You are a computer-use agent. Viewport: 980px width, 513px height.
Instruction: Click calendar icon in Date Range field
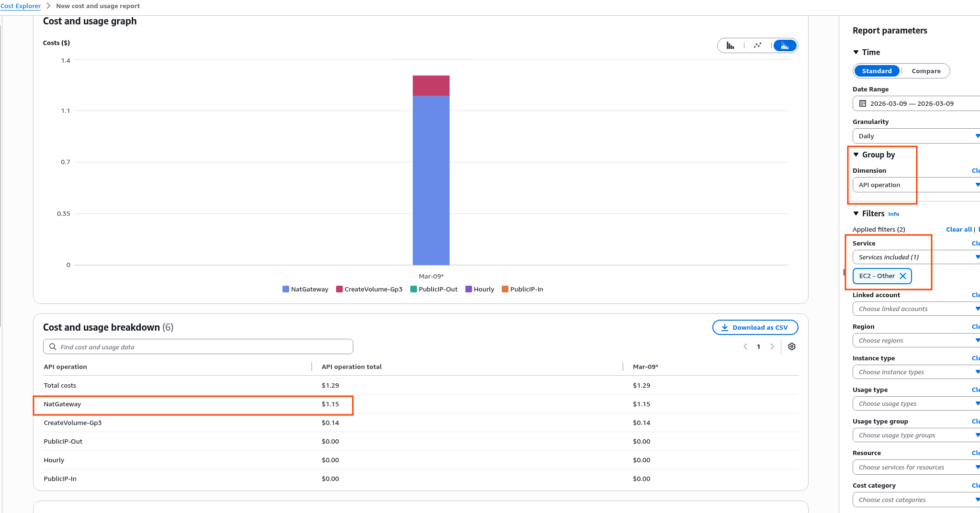863,103
